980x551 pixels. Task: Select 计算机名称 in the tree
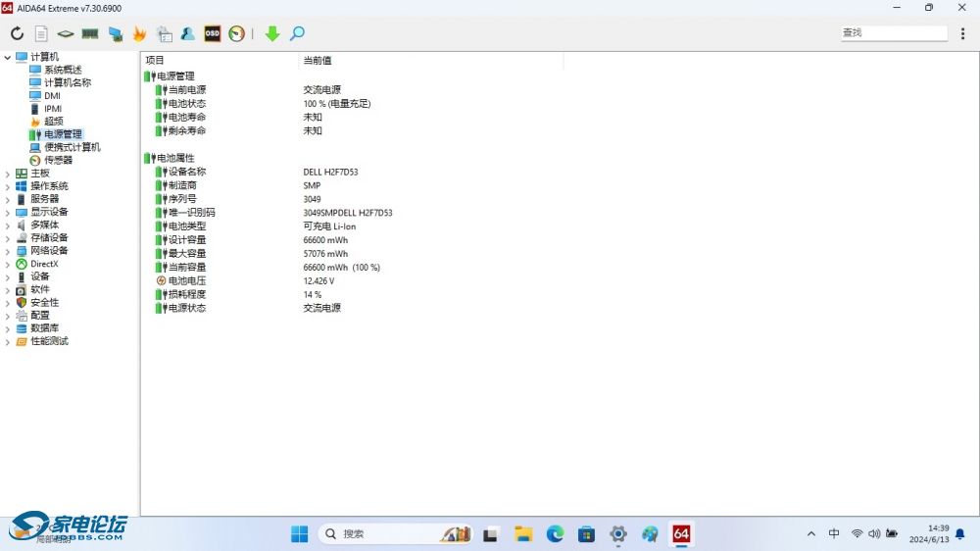[68, 82]
